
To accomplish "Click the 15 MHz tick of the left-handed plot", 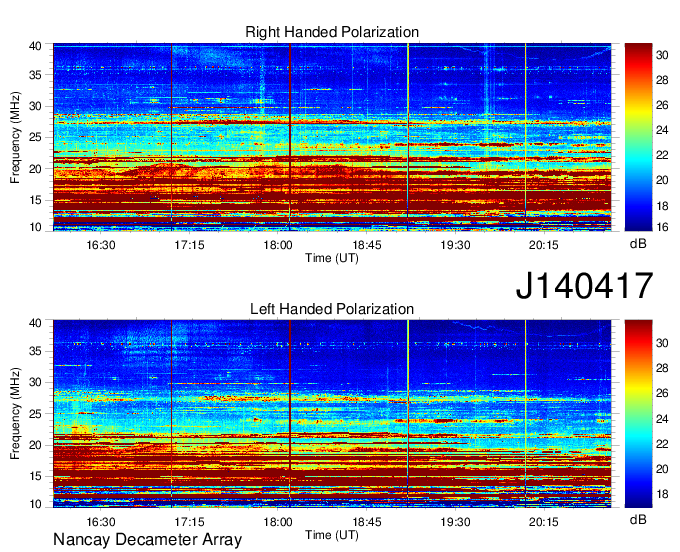I will pos(35,477).
